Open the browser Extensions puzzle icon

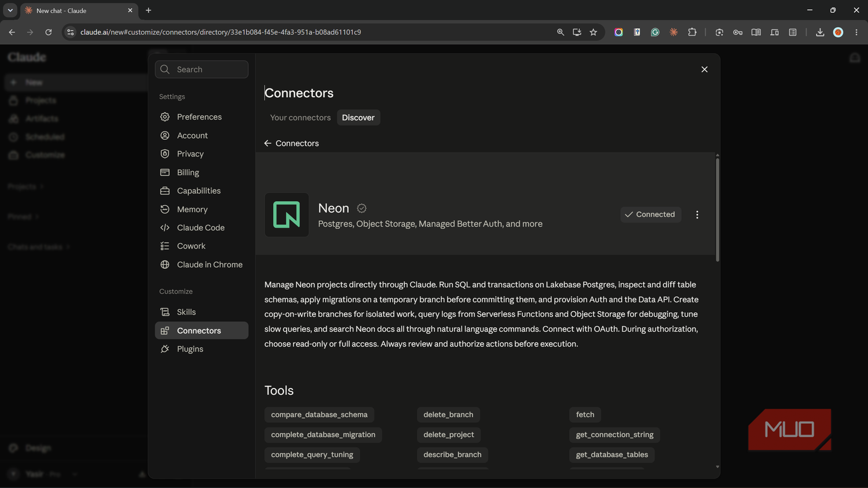click(692, 32)
